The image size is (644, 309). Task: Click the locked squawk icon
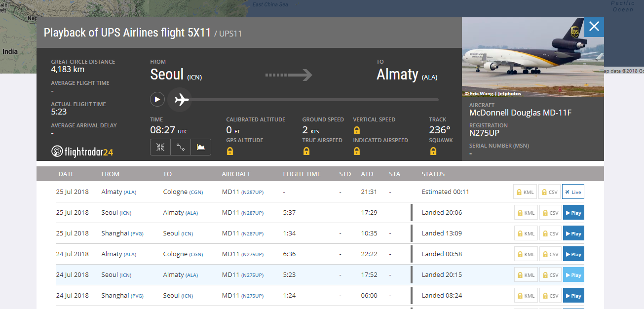pyautogui.click(x=433, y=151)
